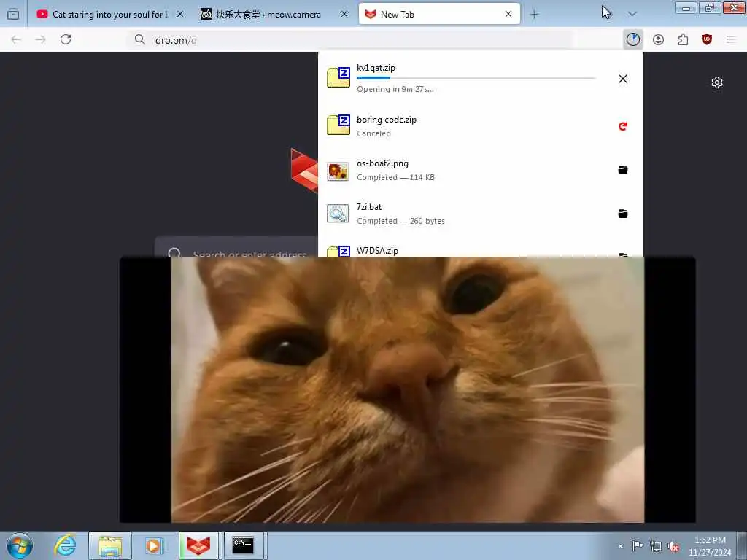The image size is (747, 560).
Task: Open the downloads panel toolbar button
Action: 632,39
